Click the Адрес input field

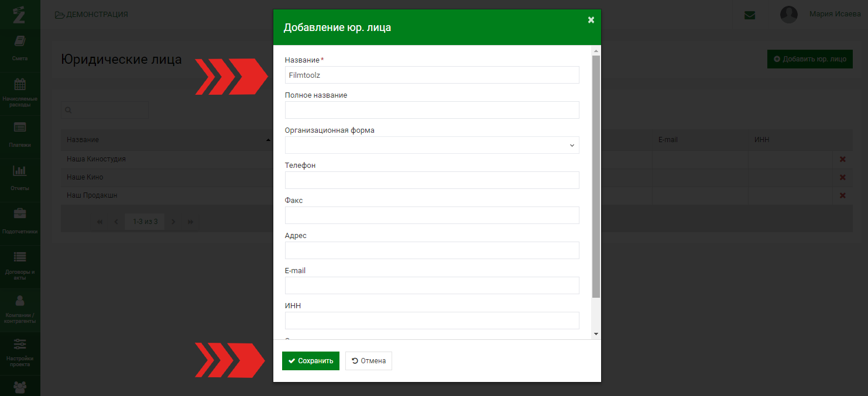tap(432, 250)
